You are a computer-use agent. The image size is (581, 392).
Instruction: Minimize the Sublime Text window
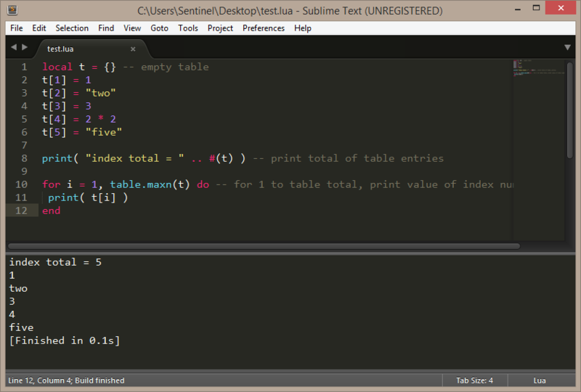[x=518, y=9]
